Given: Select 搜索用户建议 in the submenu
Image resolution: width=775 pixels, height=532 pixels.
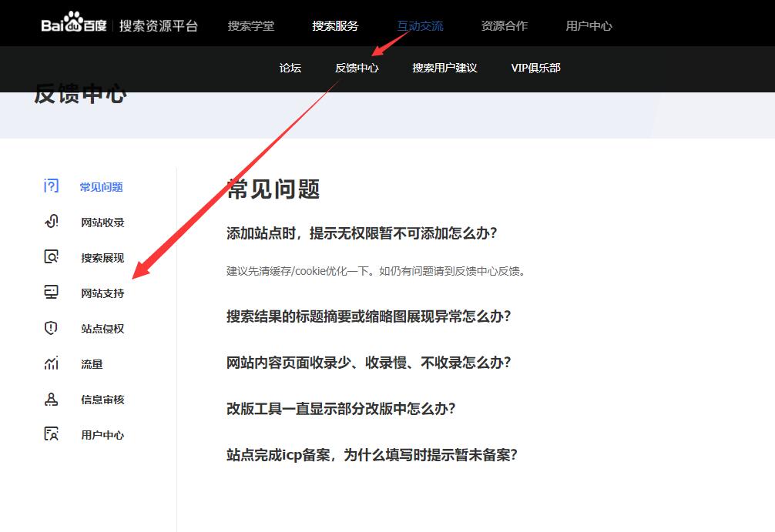Looking at the screenshot, I should [445, 69].
